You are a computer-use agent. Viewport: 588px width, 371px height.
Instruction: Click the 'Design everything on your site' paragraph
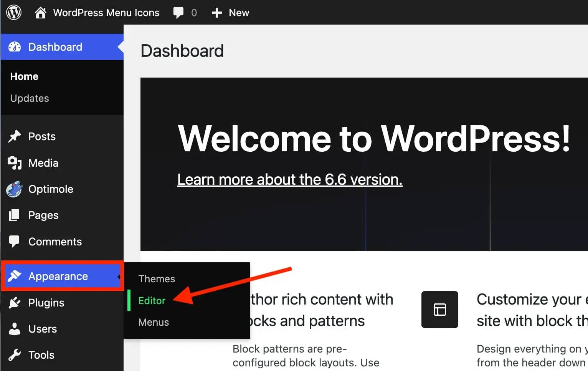(x=532, y=356)
